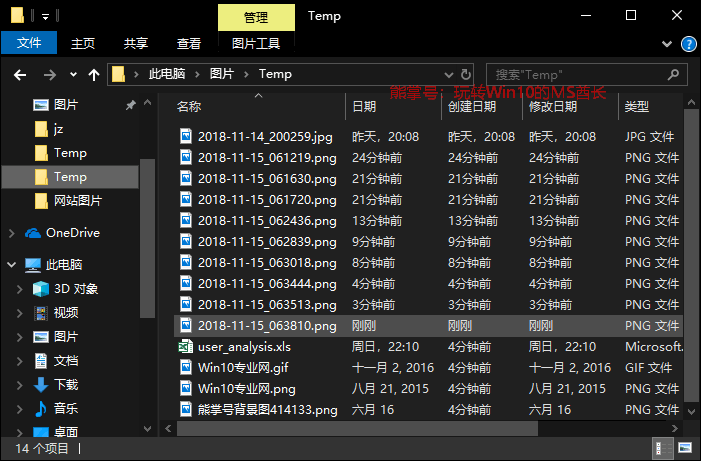Click the 音乐 music note icon
Image resolution: width=701 pixels, height=461 pixels.
[41, 408]
